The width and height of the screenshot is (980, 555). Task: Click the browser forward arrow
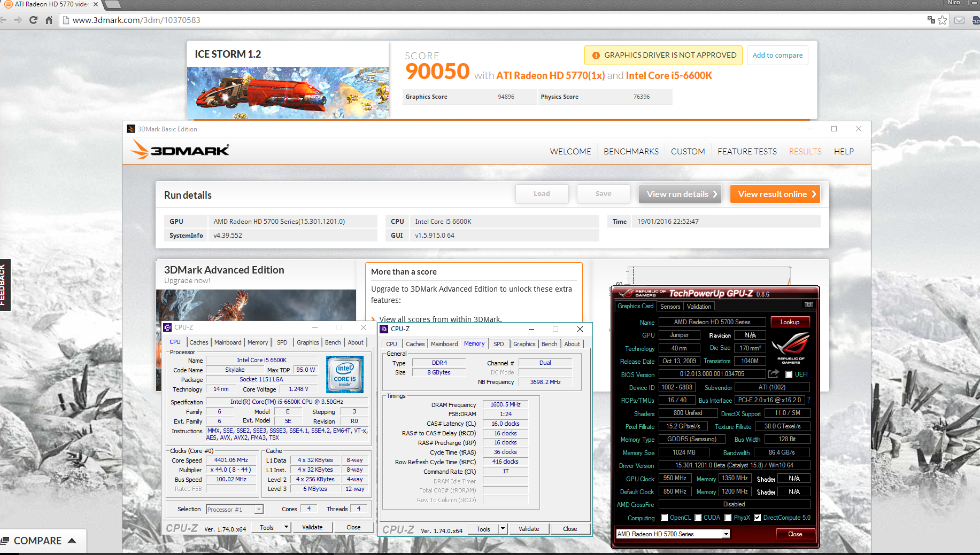pos(18,20)
